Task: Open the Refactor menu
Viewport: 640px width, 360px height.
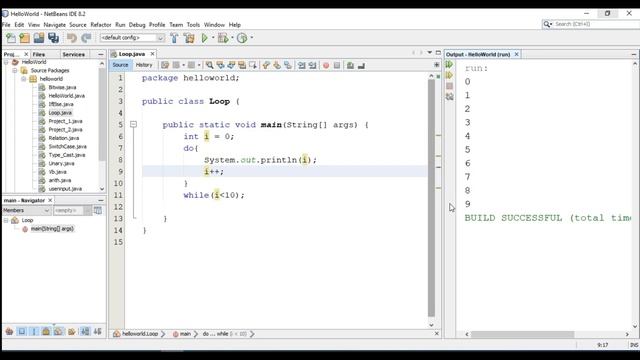Action: tap(101, 25)
